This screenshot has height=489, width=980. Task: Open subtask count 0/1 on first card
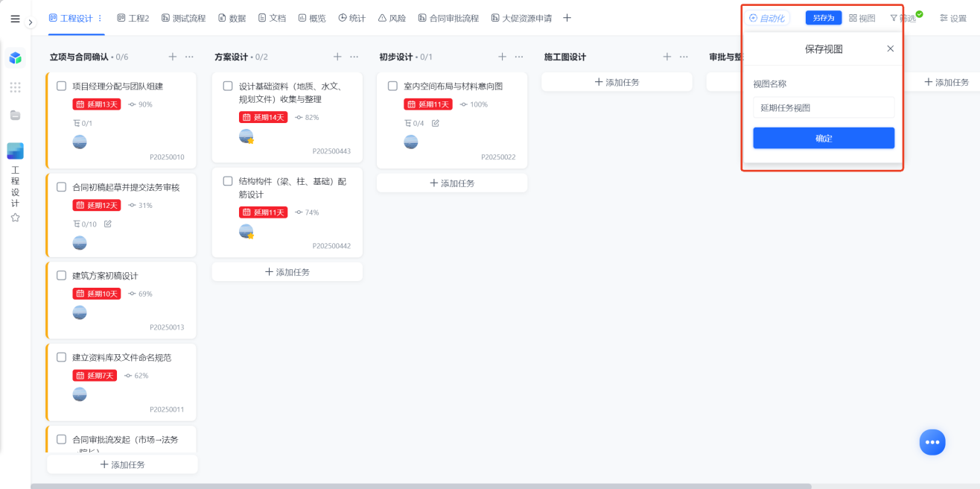pyautogui.click(x=83, y=123)
